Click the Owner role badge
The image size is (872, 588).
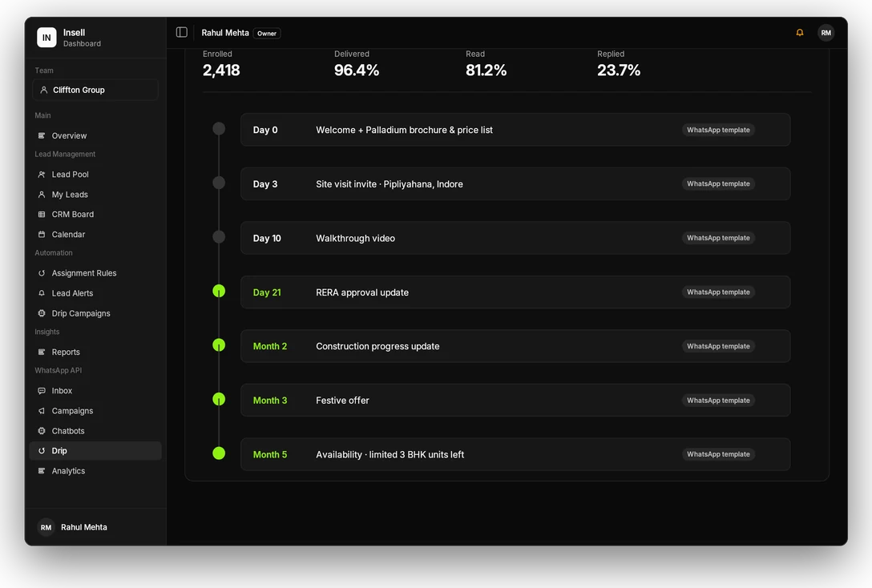(x=267, y=34)
